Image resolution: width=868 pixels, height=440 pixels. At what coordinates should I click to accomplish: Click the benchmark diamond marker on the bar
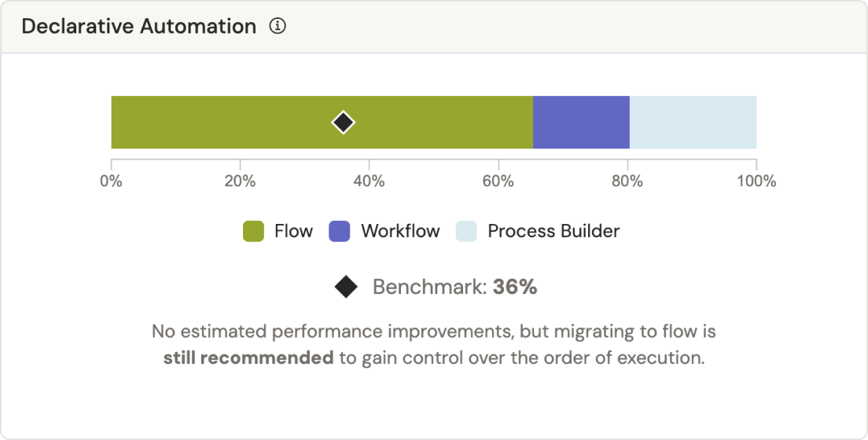tap(343, 123)
